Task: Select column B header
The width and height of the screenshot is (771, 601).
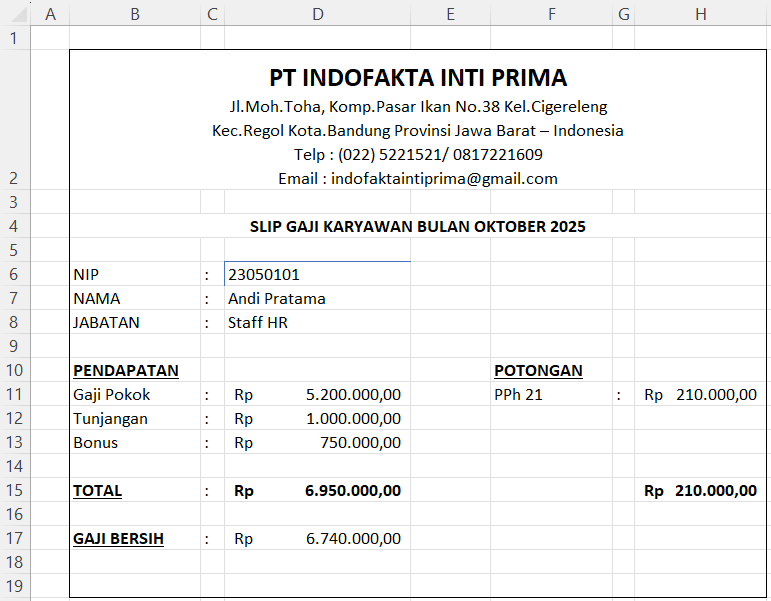Action: click(x=135, y=13)
